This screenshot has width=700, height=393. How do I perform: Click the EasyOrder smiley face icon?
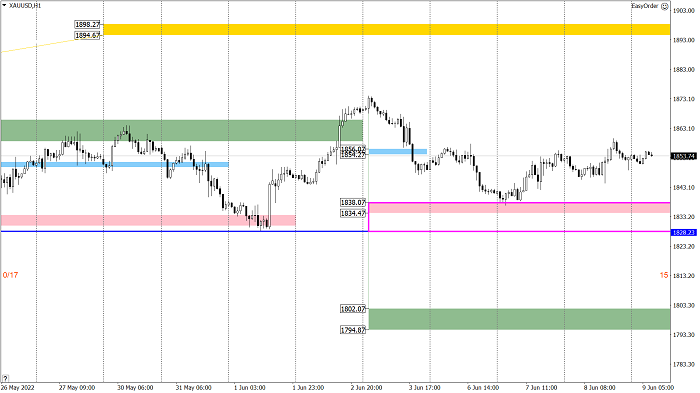click(x=664, y=6)
